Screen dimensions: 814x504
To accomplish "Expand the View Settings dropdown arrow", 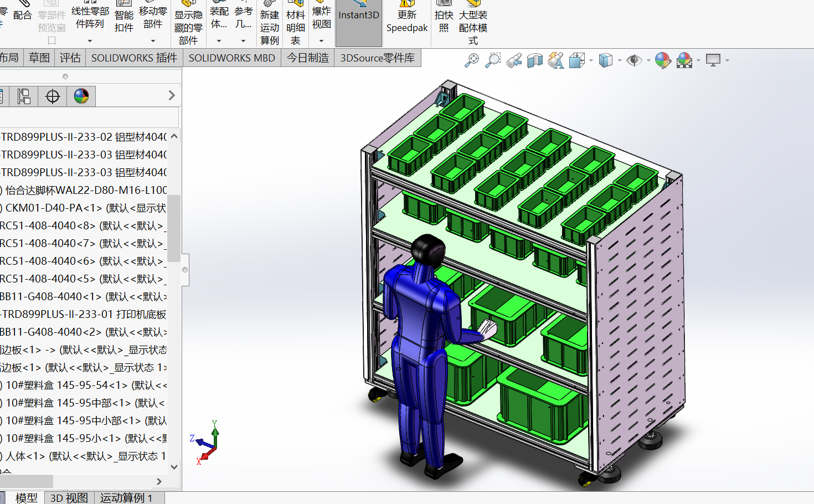I will click(x=727, y=60).
